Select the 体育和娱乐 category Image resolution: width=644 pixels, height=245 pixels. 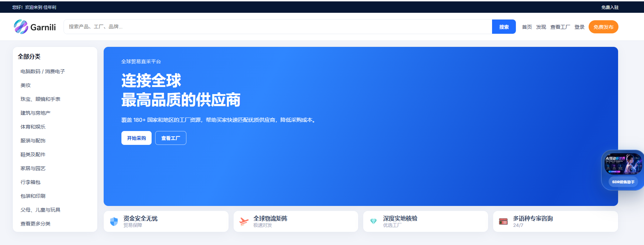coord(33,127)
